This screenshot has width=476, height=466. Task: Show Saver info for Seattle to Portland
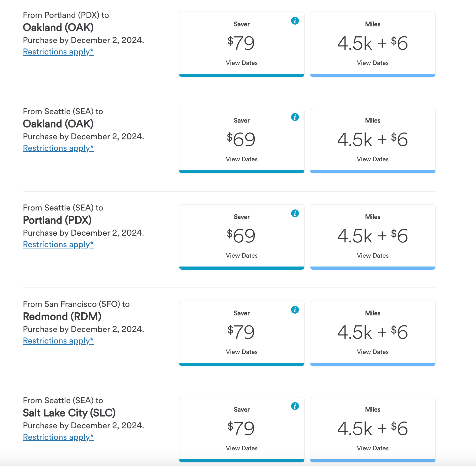295,213
